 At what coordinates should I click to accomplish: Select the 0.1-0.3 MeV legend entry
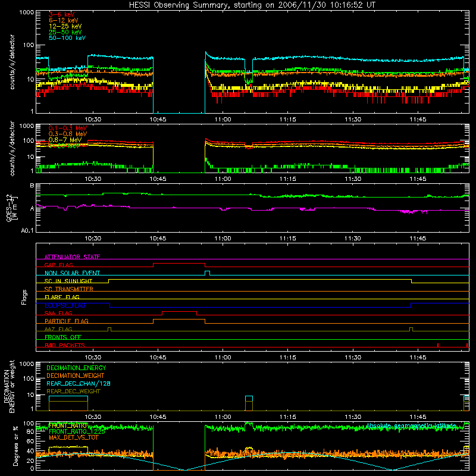coord(68,128)
